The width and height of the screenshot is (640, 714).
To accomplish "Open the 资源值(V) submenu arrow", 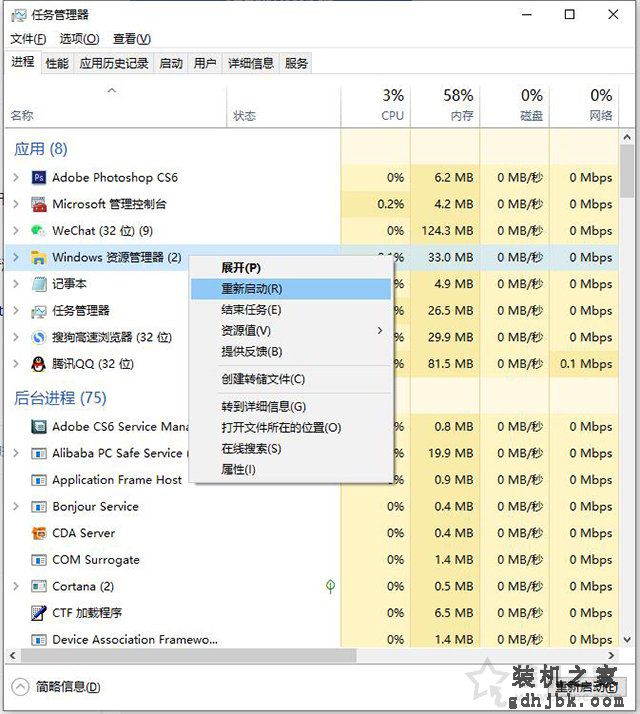I will point(380,331).
